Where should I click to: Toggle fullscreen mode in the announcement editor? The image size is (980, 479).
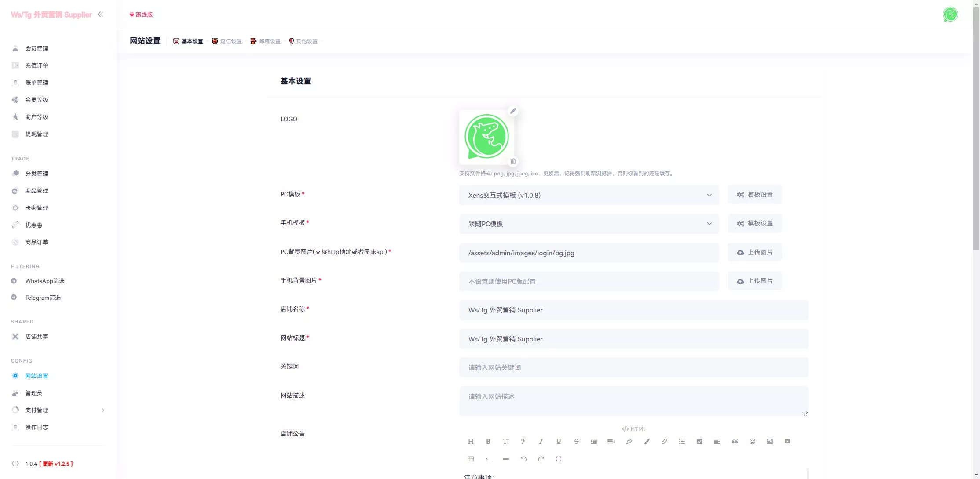tap(559, 459)
